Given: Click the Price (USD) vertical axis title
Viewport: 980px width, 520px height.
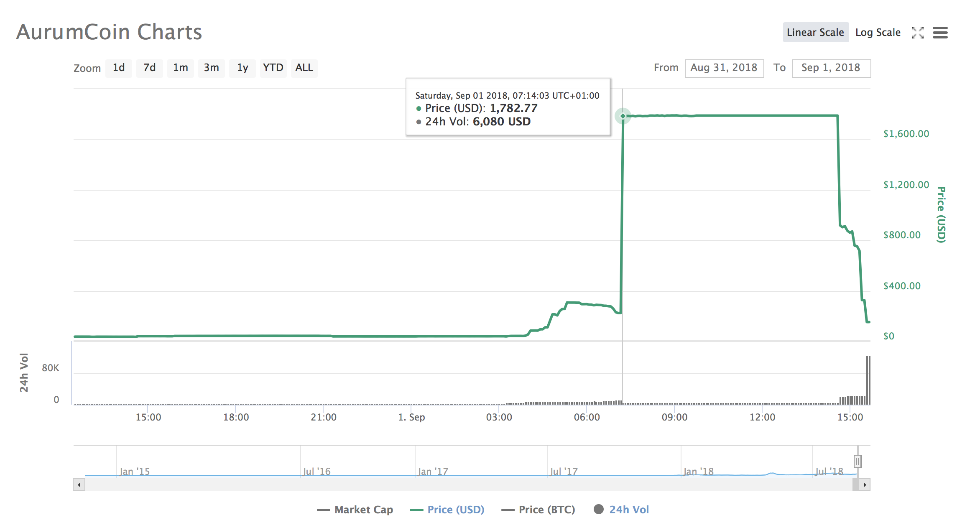Looking at the screenshot, I should [x=941, y=214].
